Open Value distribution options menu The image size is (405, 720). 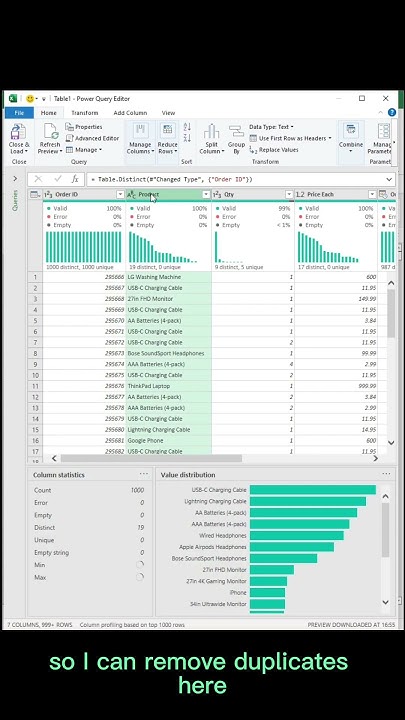(386, 474)
